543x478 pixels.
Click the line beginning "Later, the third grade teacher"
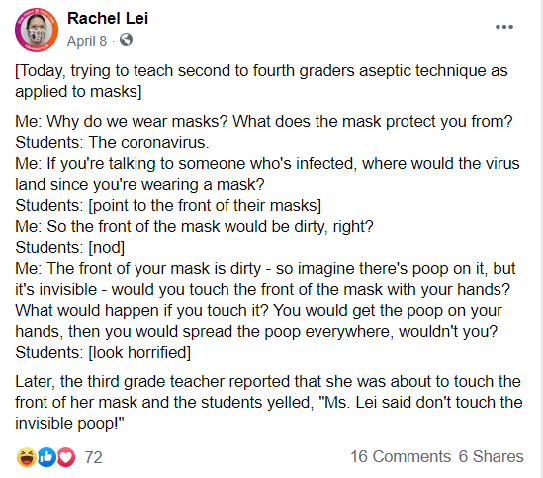[x=268, y=381]
